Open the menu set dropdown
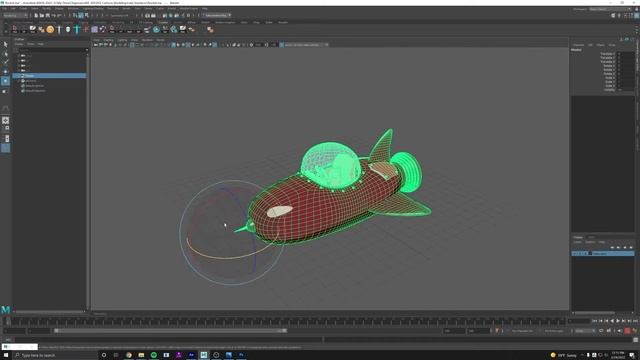This screenshot has height=360, width=640. 15,16
